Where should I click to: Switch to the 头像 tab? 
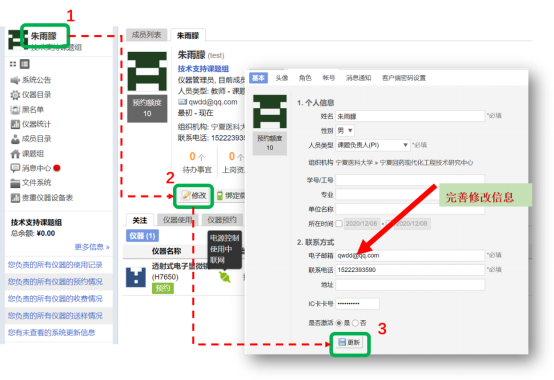click(282, 78)
